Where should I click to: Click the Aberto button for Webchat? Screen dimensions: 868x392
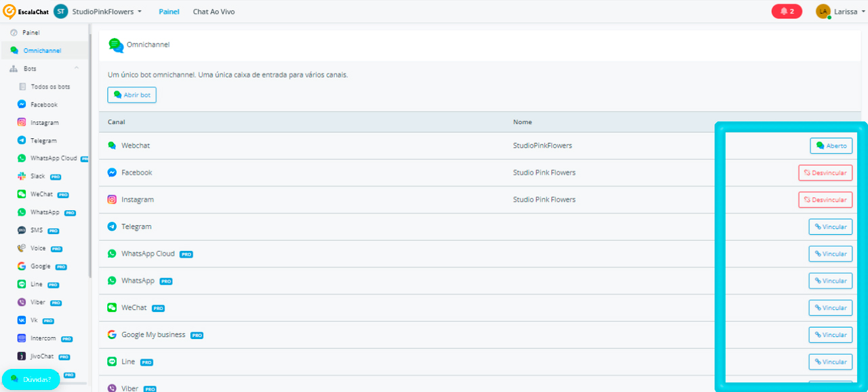831,146
